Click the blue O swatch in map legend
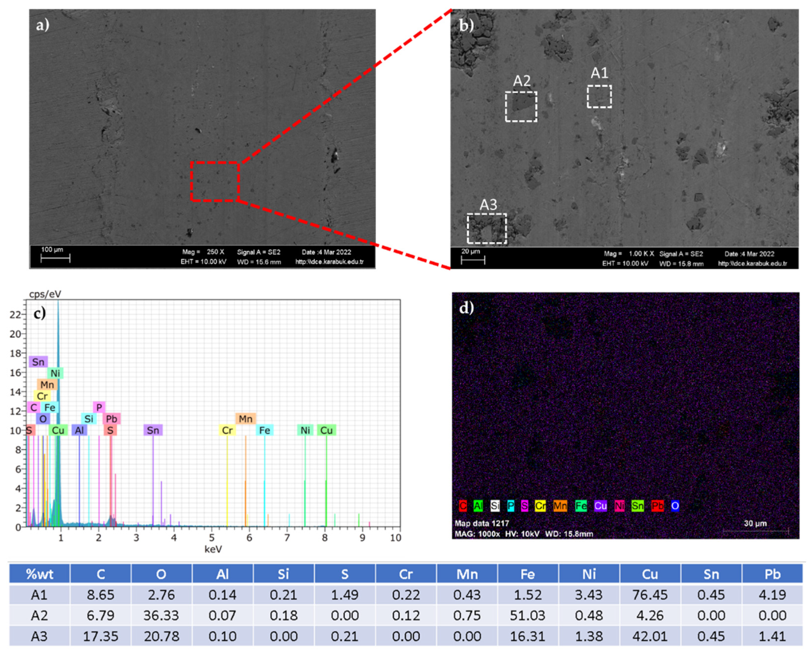Viewport: 812px width, 654px height. coord(675,506)
